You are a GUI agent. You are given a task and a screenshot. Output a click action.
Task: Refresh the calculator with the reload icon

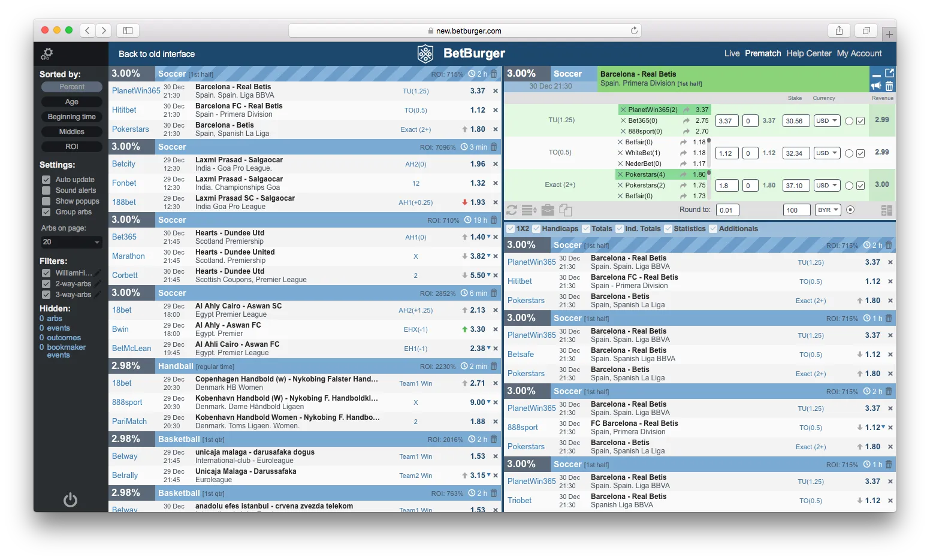(x=512, y=210)
